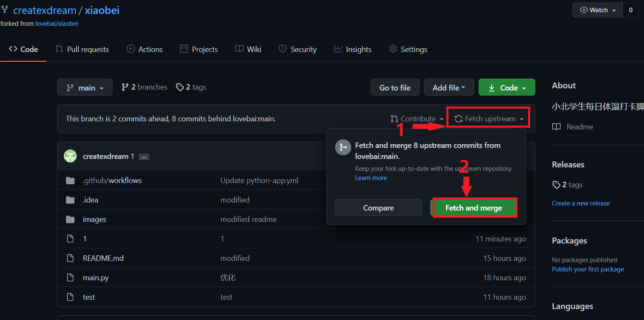Open the .github/workflows folder
This screenshot has width=644, height=320.
click(x=112, y=181)
